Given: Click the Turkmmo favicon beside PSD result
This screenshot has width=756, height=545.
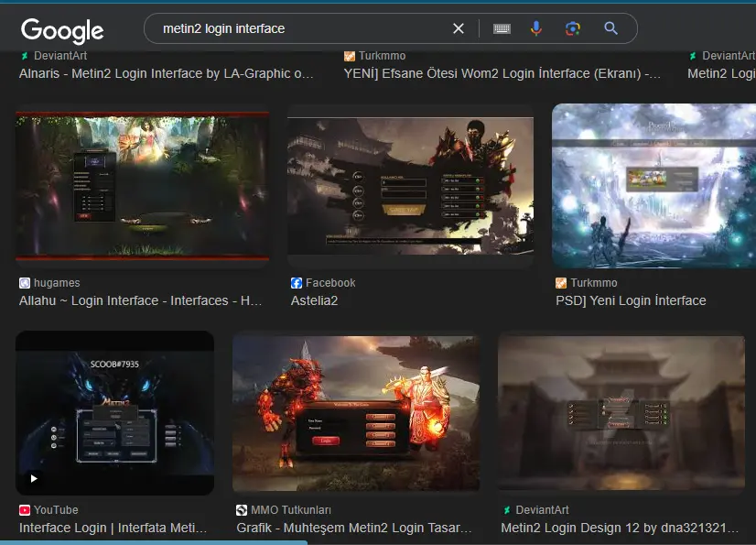Looking at the screenshot, I should coord(561,283).
